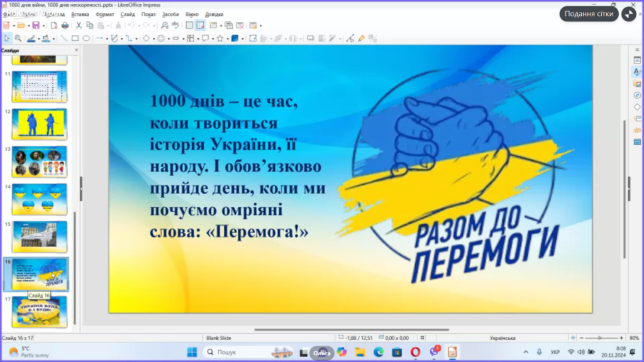Adjust the zoom slider in status bar
The image size is (644, 362).
point(601,337)
